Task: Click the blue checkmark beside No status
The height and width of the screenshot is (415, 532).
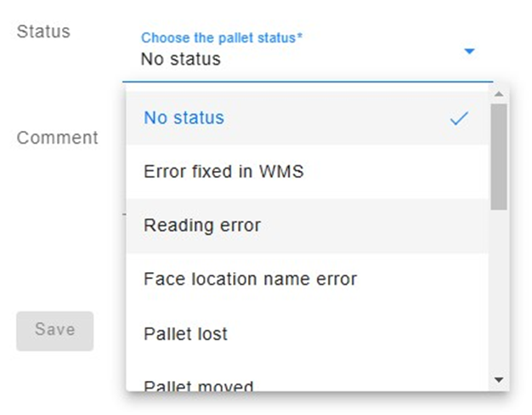Action: (x=459, y=118)
